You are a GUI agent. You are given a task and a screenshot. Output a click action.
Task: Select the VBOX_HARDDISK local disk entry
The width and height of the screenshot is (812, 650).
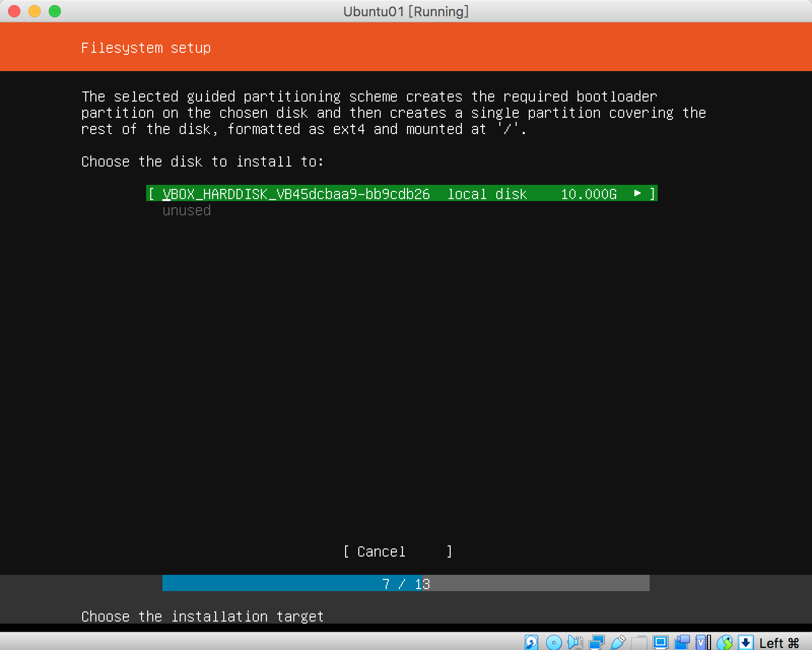pyautogui.click(x=402, y=193)
